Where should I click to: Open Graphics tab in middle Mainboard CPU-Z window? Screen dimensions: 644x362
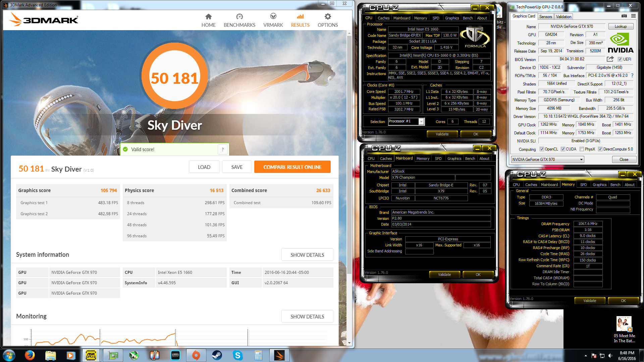(x=454, y=159)
